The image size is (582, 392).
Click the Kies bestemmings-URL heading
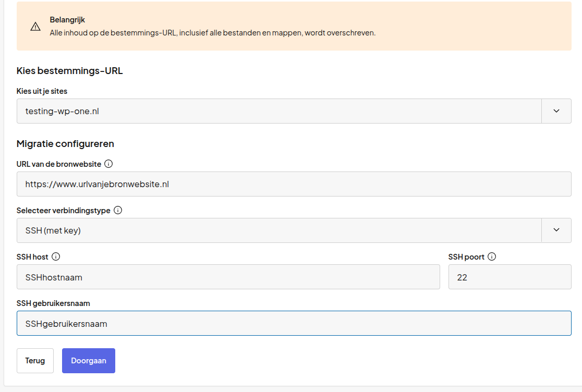pos(69,70)
